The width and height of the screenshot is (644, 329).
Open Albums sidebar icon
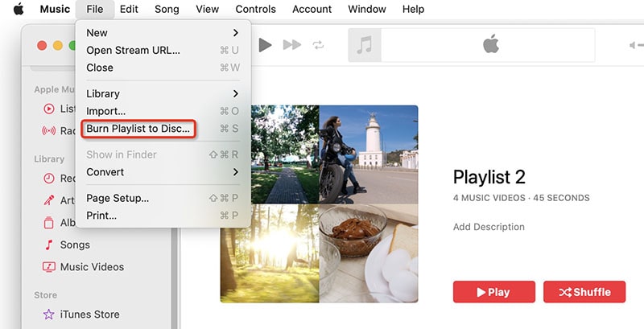pos(49,222)
